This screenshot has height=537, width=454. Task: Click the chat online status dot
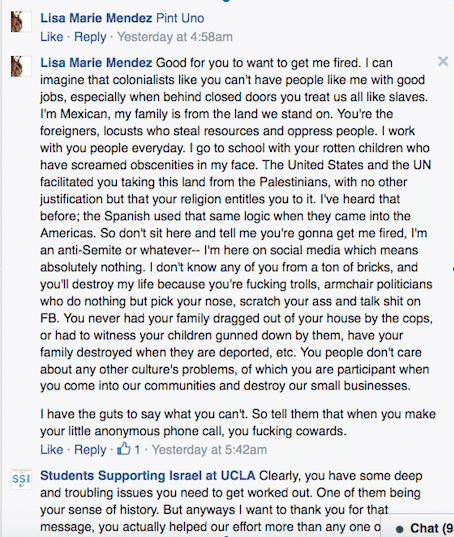pos(399,529)
